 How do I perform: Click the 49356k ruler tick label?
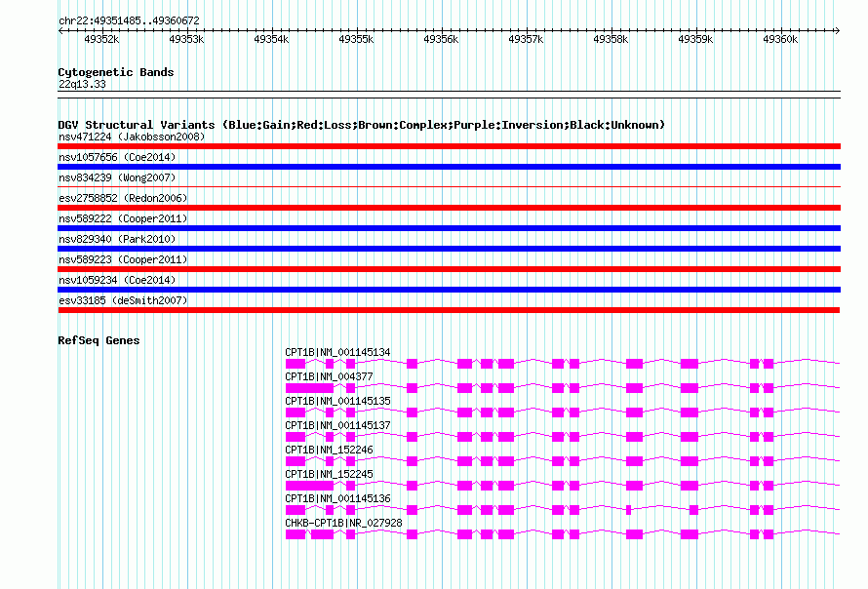tap(441, 39)
